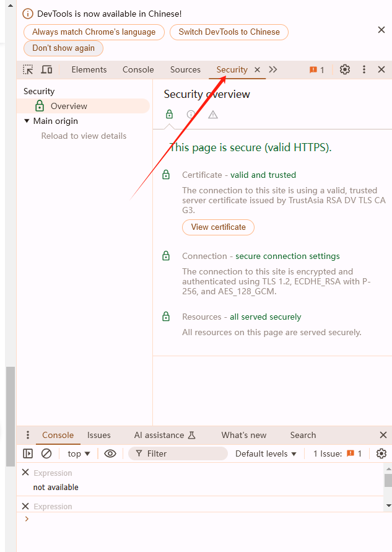Image resolution: width=392 pixels, height=552 pixels.
Task: Select the inspect element picker icon
Action: [28, 69]
